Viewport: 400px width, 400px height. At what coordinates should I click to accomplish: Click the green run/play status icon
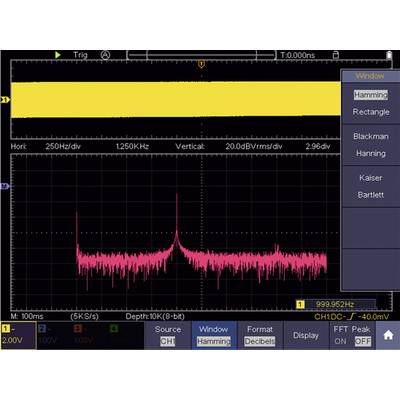click(58, 55)
